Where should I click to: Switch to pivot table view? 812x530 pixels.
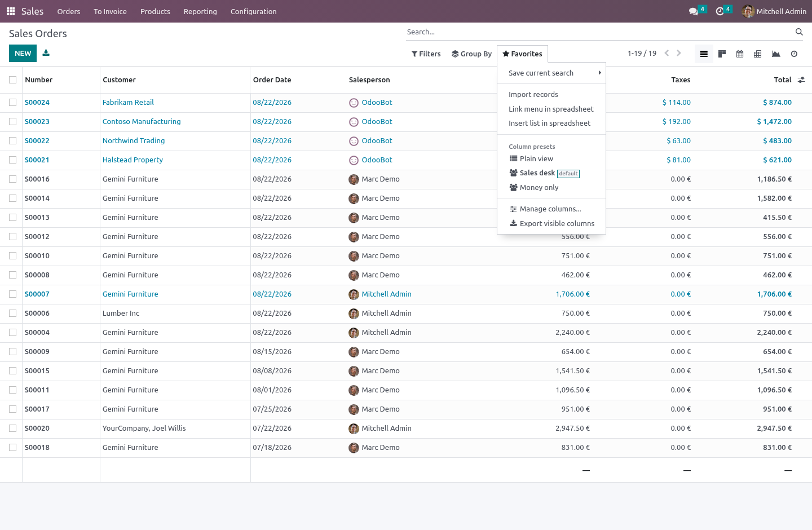click(758, 54)
